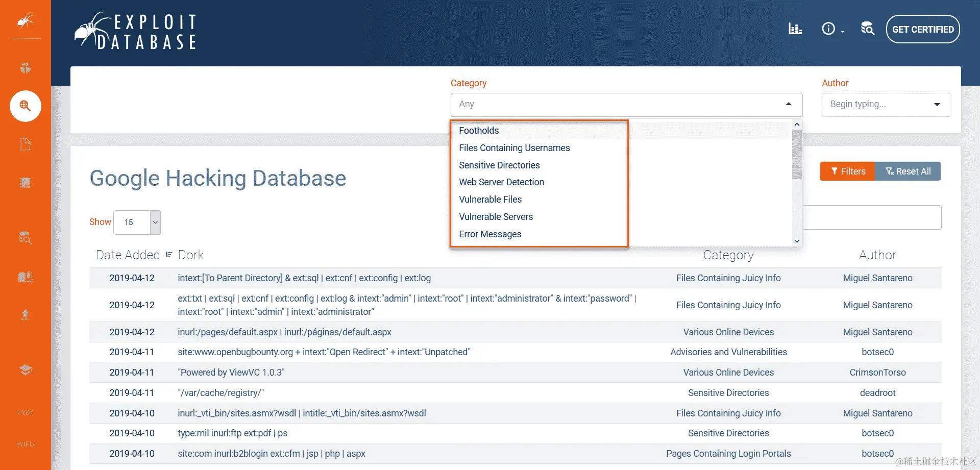Click the orange Filters button
Viewport: 980px width, 470px height.
848,171
